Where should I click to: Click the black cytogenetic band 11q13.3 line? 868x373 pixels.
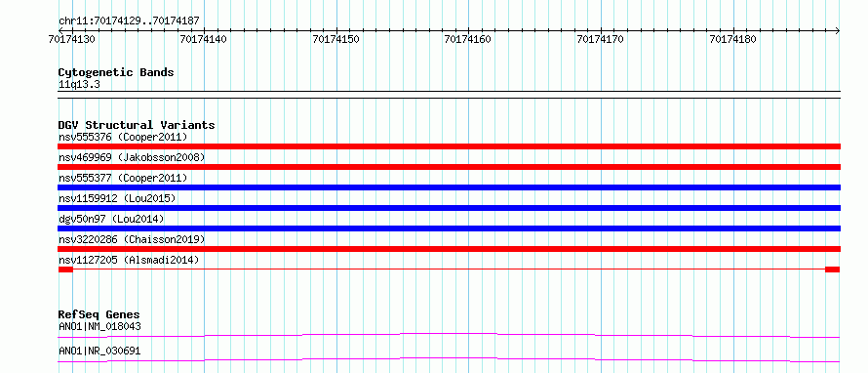point(449,95)
